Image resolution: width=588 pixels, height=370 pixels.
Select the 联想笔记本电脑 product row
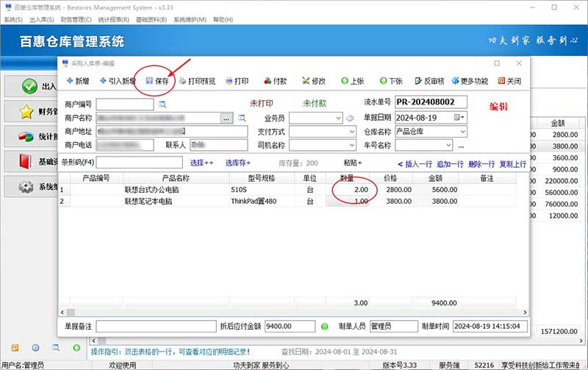(x=153, y=201)
